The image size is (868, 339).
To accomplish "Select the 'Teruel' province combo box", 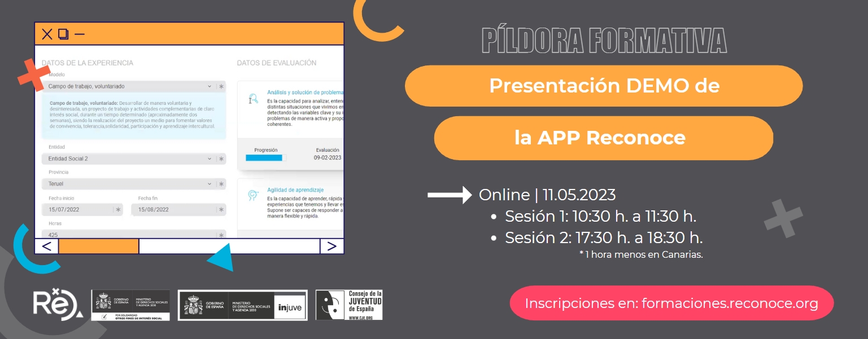I will coord(134,184).
